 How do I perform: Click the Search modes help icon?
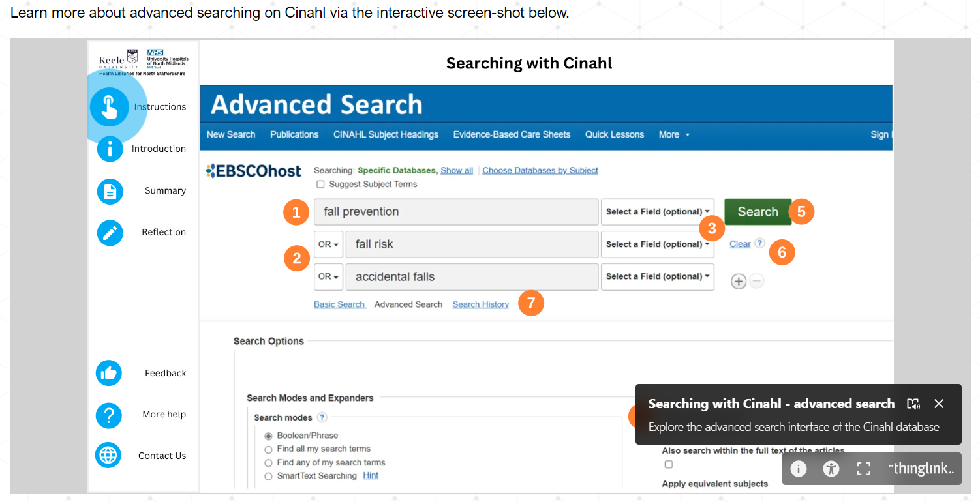tap(322, 417)
